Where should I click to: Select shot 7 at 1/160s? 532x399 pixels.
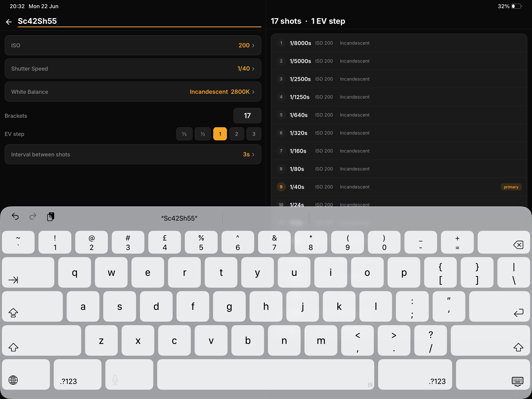coord(399,151)
